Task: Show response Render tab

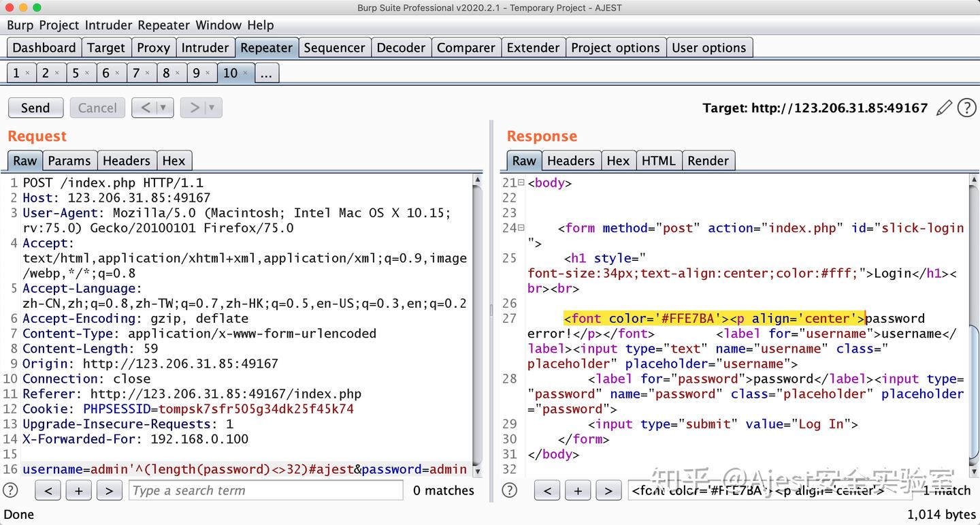Action: (708, 161)
